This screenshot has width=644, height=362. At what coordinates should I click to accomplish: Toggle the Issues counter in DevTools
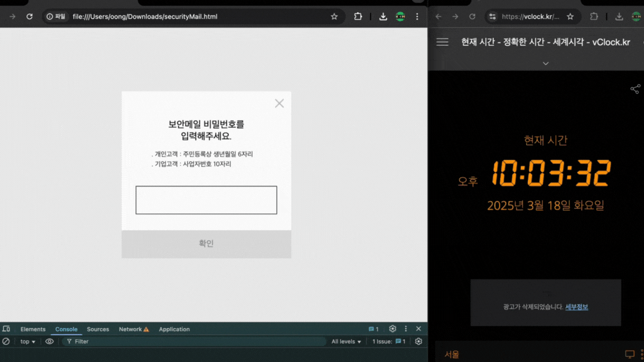(389, 341)
